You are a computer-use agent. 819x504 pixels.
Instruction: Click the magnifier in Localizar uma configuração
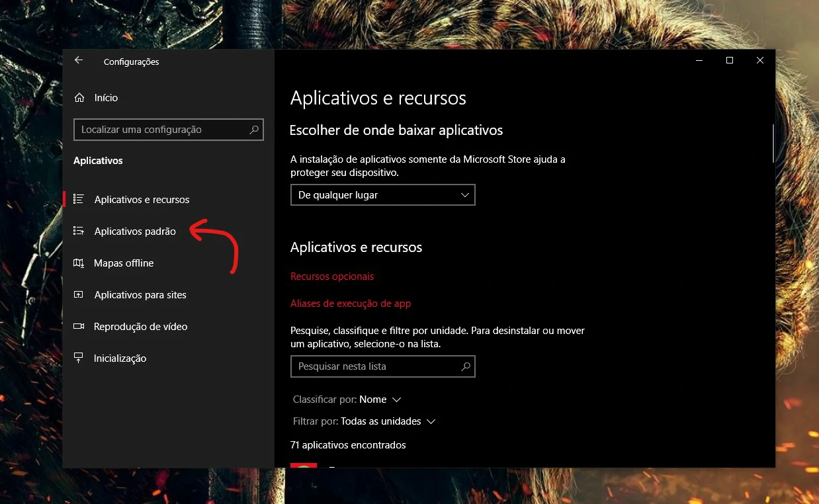click(253, 130)
